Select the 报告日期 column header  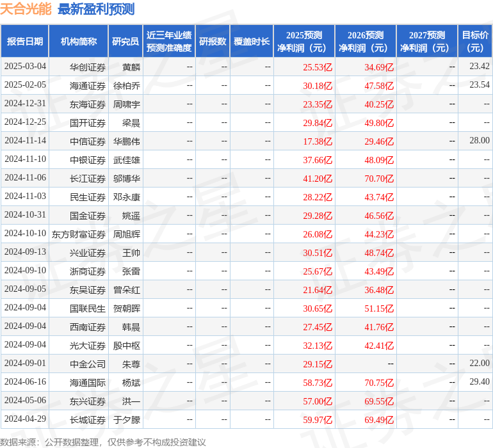(x=25, y=41)
